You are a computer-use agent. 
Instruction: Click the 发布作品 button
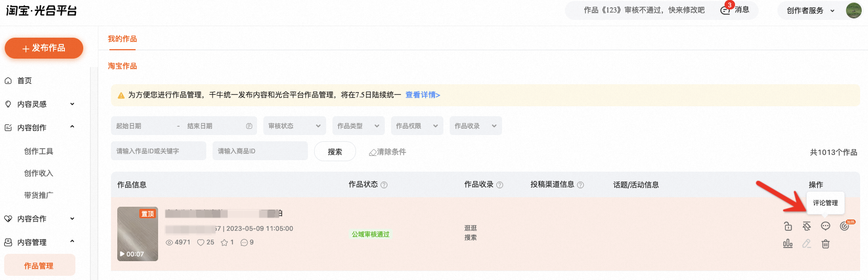coord(44,48)
